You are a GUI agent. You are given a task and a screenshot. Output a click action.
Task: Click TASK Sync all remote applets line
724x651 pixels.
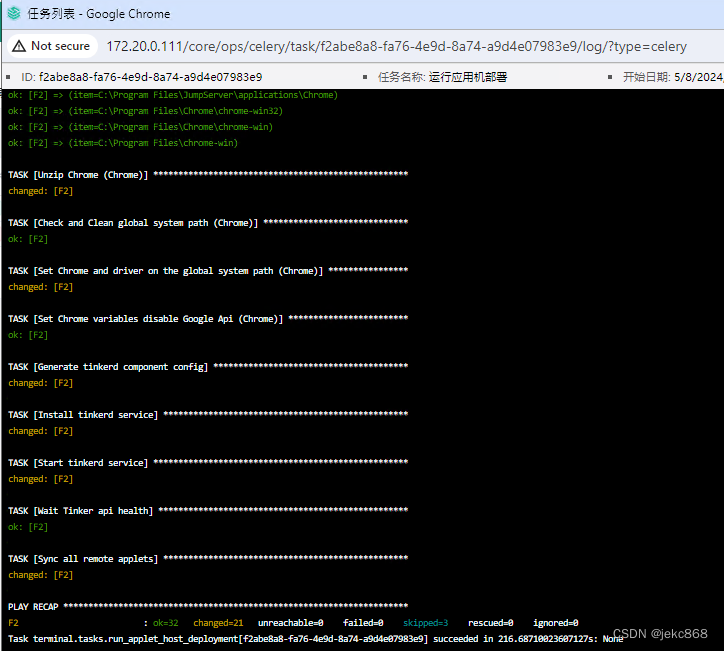click(208, 559)
